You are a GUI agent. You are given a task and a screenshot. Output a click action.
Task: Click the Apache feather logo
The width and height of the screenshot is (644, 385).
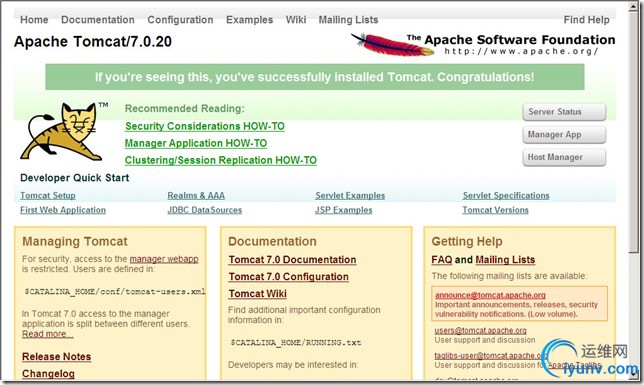pos(392,44)
